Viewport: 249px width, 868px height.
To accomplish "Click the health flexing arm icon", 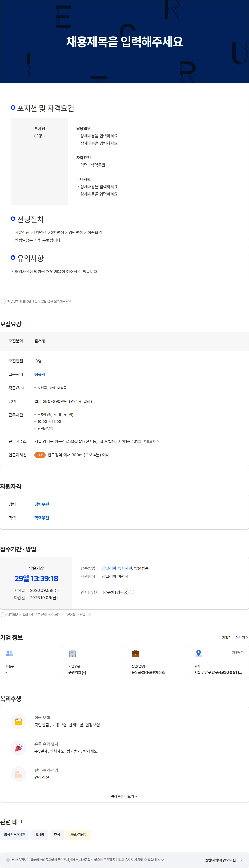I will point(18,774).
